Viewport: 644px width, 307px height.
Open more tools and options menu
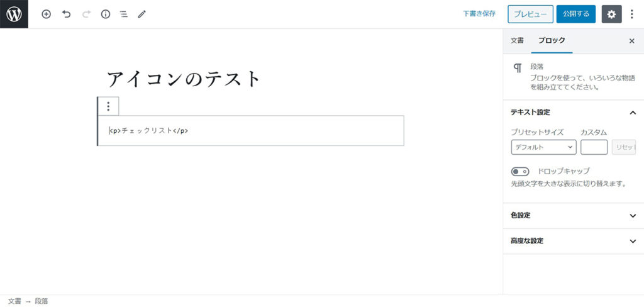click(632, 14)
